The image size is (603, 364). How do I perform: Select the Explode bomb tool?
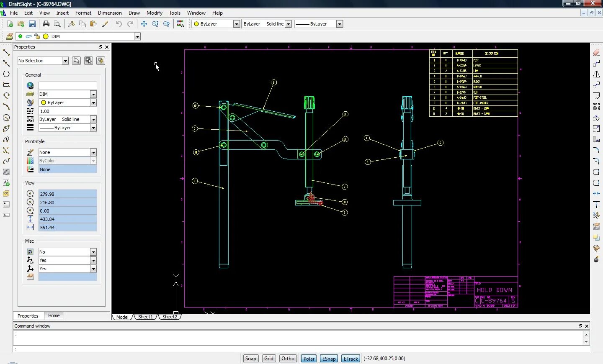(x=596, y=259)
